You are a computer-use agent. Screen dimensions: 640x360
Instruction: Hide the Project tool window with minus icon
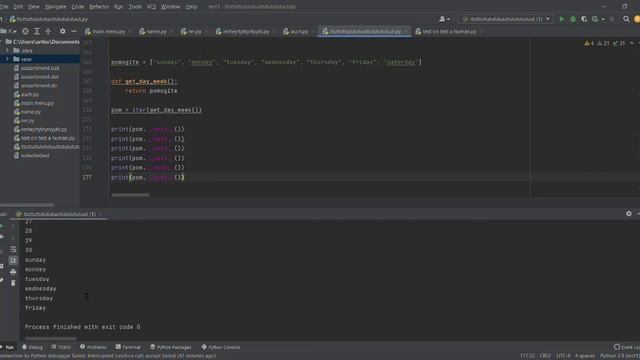coord(74,31)
